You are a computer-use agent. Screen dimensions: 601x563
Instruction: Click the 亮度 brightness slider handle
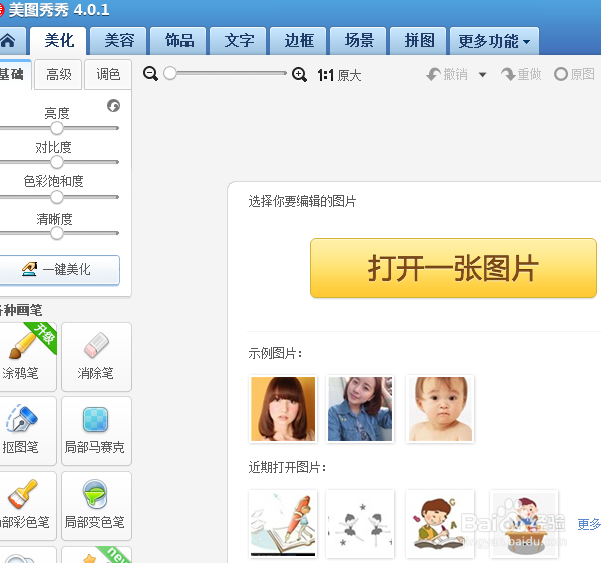point(57,128)
